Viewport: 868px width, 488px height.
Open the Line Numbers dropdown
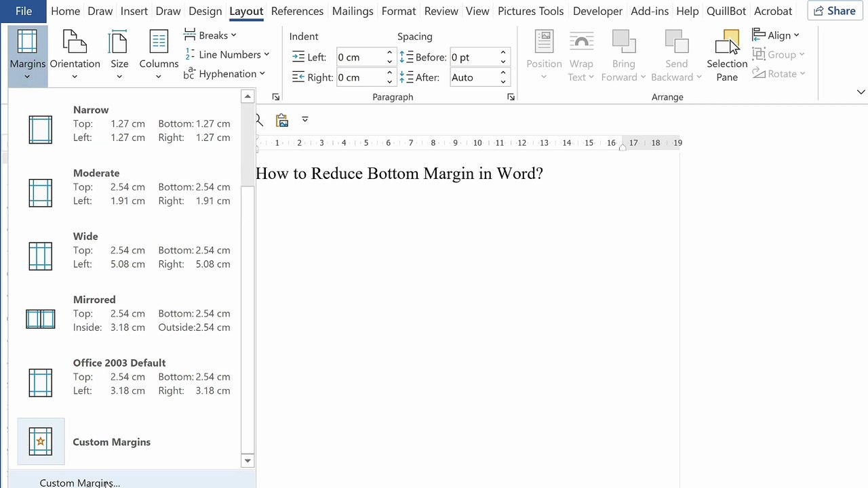click(226, 54)
